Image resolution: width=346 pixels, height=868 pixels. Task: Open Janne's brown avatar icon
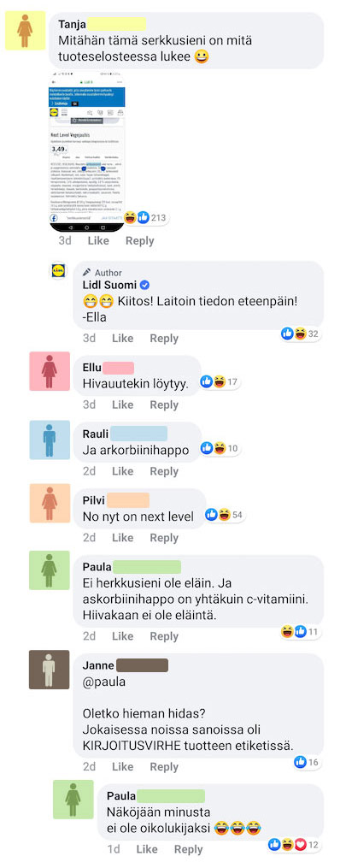tap(50, 669)
